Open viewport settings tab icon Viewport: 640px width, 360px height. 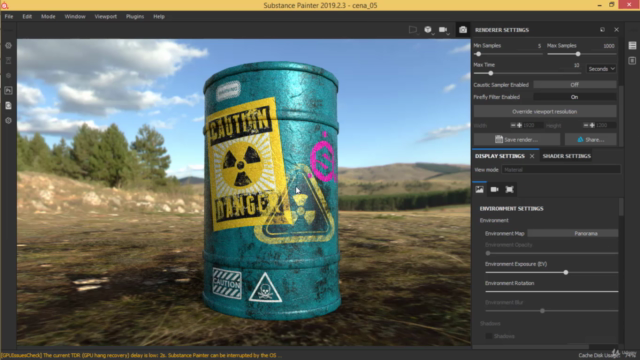pyautogui.click(x=509, y=189)
